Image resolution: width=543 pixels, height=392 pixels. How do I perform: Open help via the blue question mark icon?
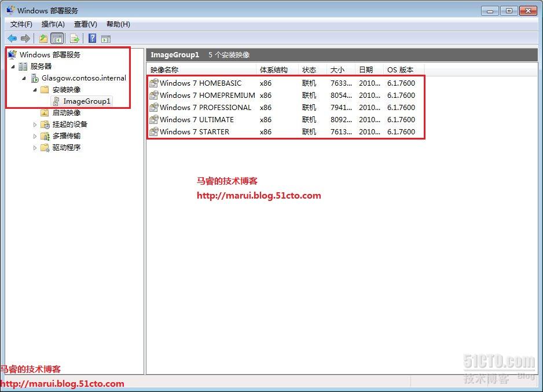[92, 38]
